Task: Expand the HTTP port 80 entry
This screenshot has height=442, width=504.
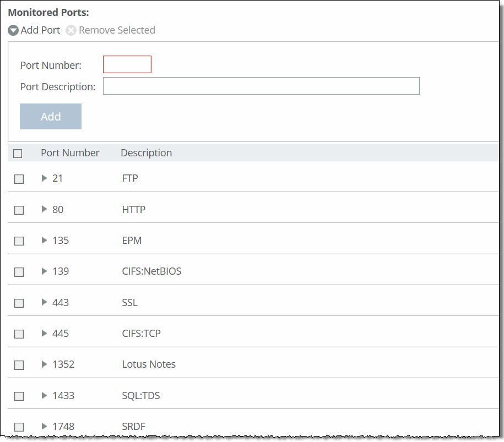Action: [44, 210]
